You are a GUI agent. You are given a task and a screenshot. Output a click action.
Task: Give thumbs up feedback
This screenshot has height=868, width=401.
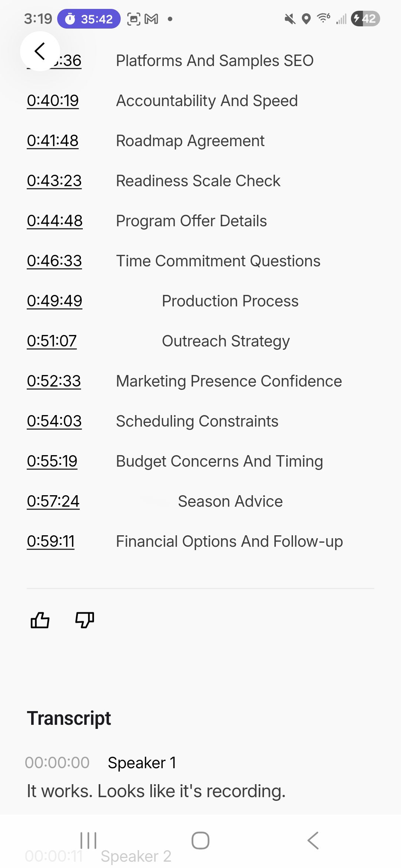[40, 620]
